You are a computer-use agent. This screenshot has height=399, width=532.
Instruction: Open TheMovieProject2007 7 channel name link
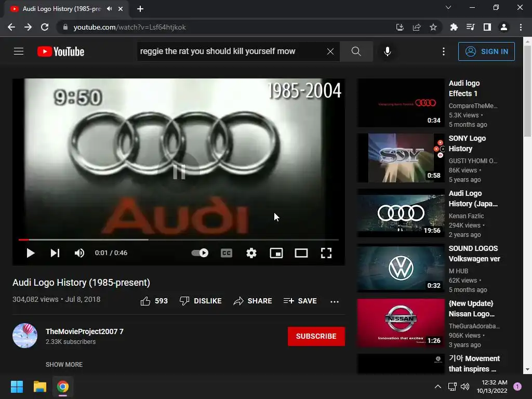pyautogui.click(x=85, y=331)
